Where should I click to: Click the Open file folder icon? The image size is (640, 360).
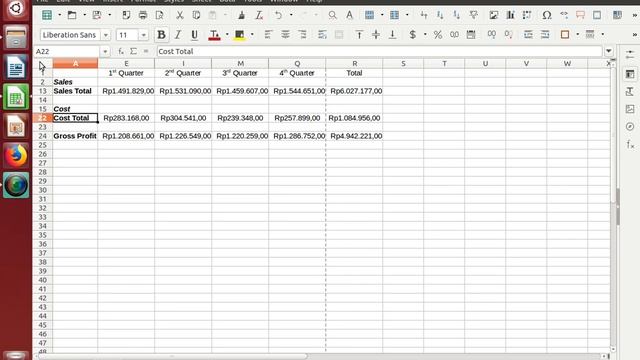(72, 15)
